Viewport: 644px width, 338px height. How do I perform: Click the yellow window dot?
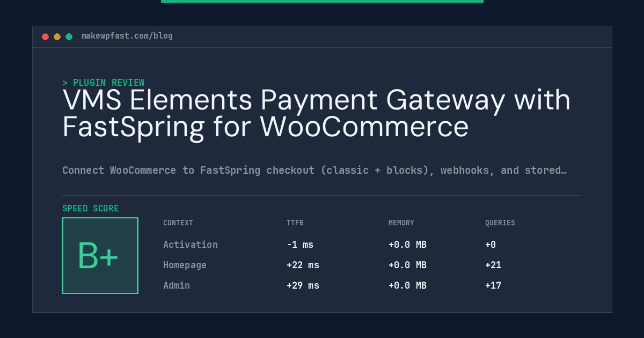(x=57, y=36)
